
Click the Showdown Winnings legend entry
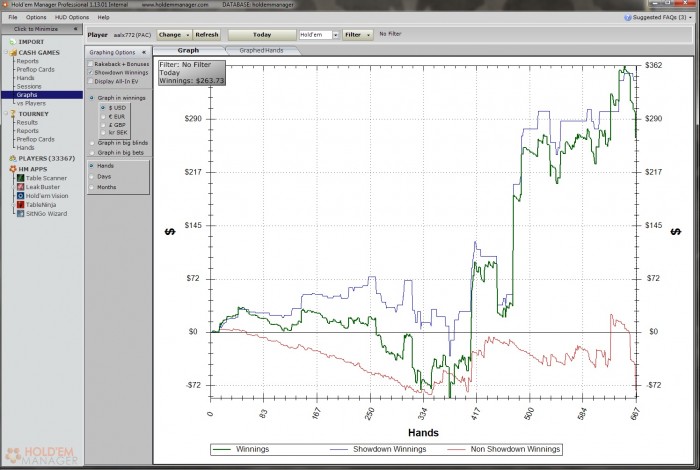[x=378, y=449]
